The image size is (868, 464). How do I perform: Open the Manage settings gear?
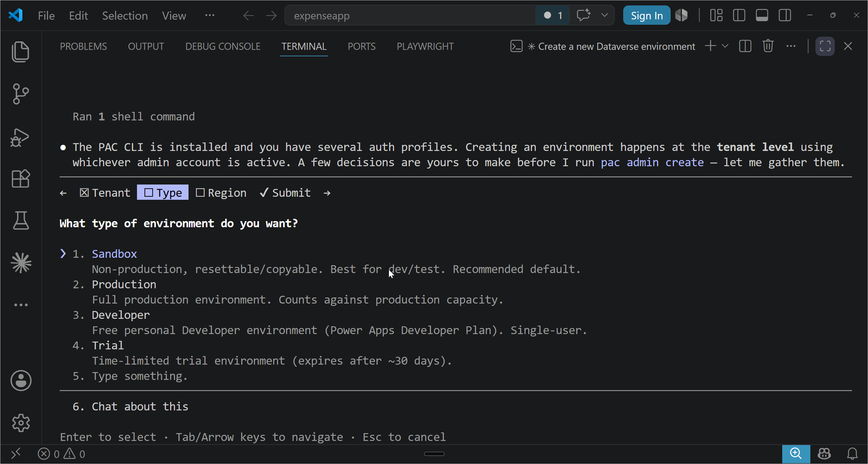[x=21, y=423]
